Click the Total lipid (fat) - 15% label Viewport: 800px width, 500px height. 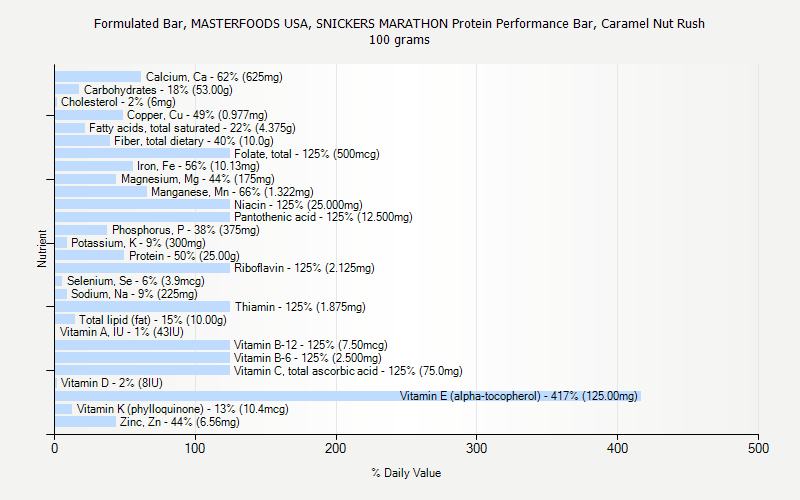tap(153, 320)
